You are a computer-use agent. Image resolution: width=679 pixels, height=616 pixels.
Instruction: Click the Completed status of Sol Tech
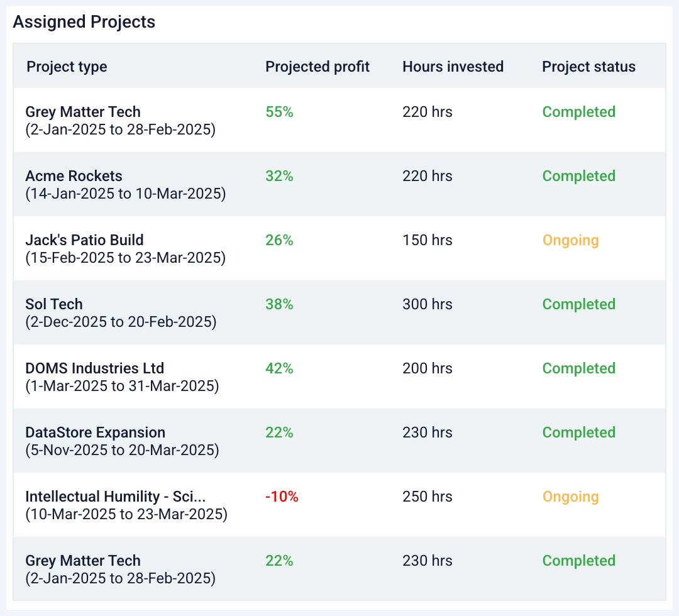pos(578,304)
